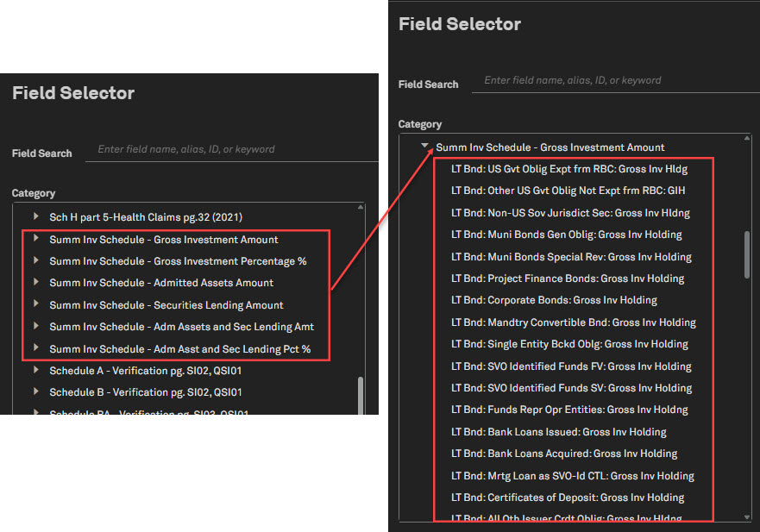The width and height of the screenshot is (760, 532).
Task: Select LT Bnd: Muni Bonds Gen Oblig field
Action: coord(566,235)
